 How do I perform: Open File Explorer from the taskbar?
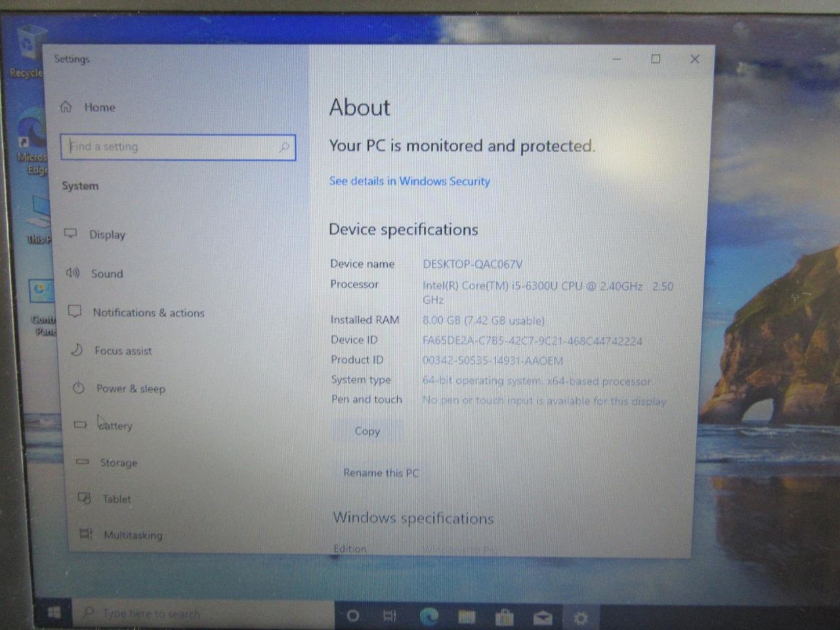tap(467, 616)
